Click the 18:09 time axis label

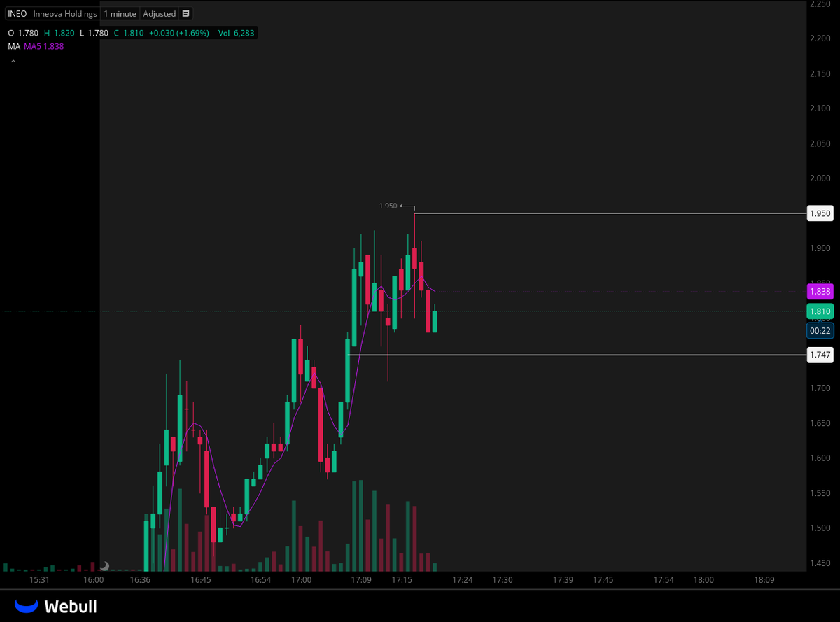[764, 580]
